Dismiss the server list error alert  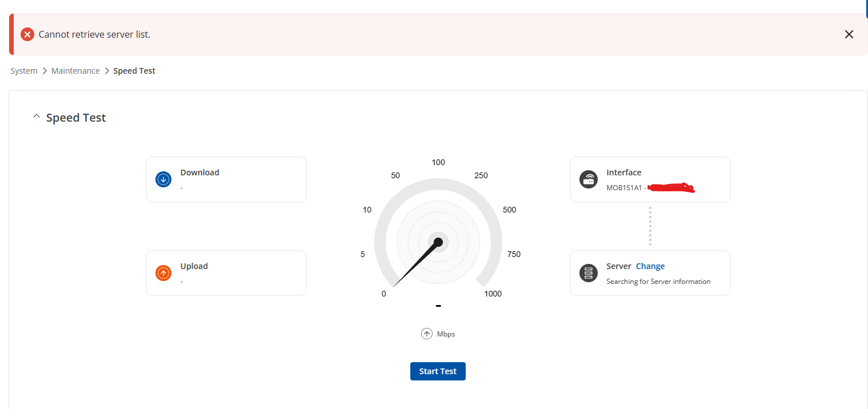click(x=849, y=34)
